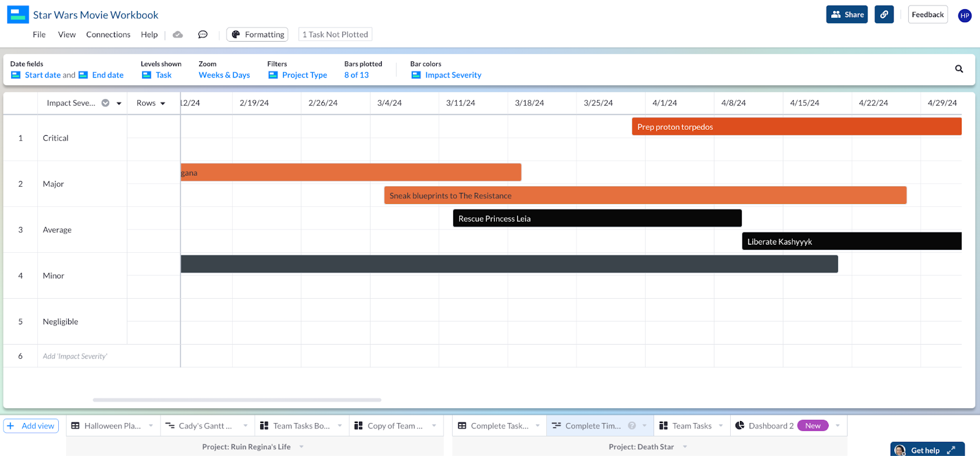Screen dimensions: 980x456
Task: Click the 8 of 13 bars plotted link
Action: click(356, 75)
